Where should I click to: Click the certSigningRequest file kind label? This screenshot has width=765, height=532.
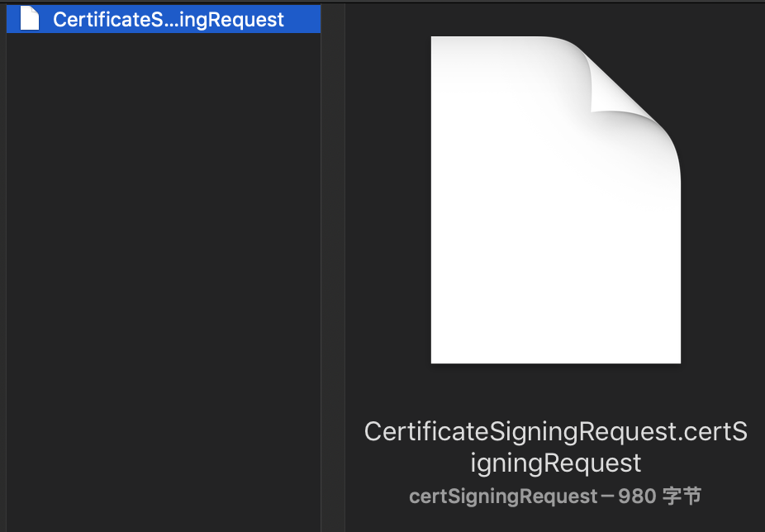tap(503, 496)
